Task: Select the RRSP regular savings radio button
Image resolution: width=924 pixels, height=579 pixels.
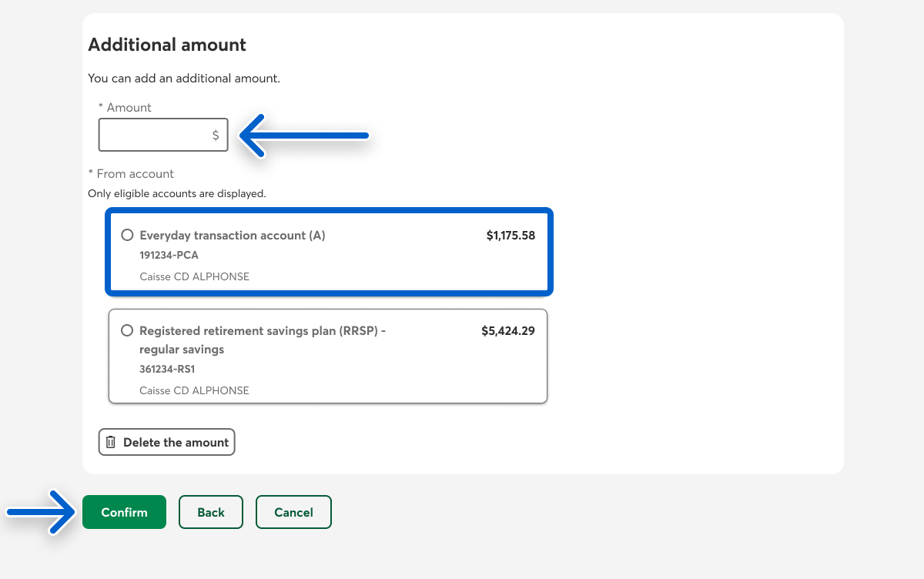Action: (128, 331)
